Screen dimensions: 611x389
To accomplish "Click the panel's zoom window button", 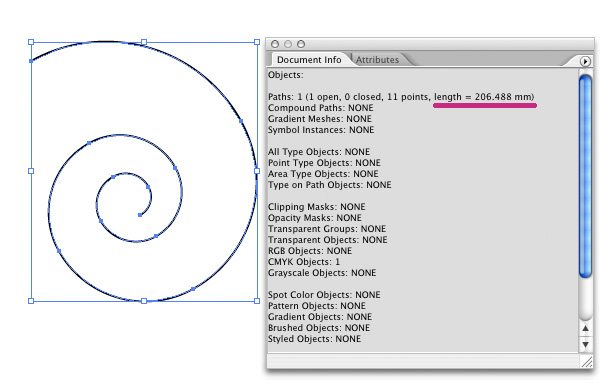I will pyautogui.click(x=301, y=44).
